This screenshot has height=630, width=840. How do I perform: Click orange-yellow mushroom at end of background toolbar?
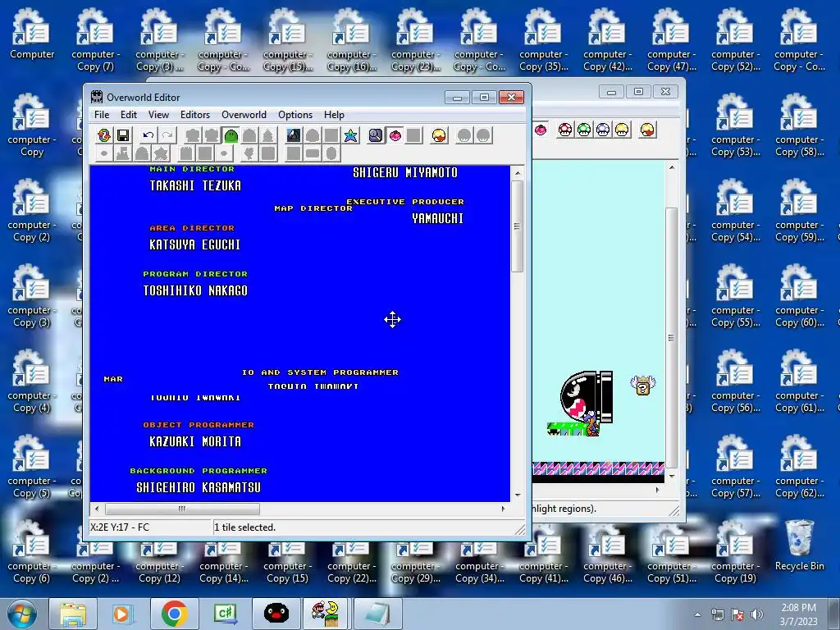pos(647,130)
